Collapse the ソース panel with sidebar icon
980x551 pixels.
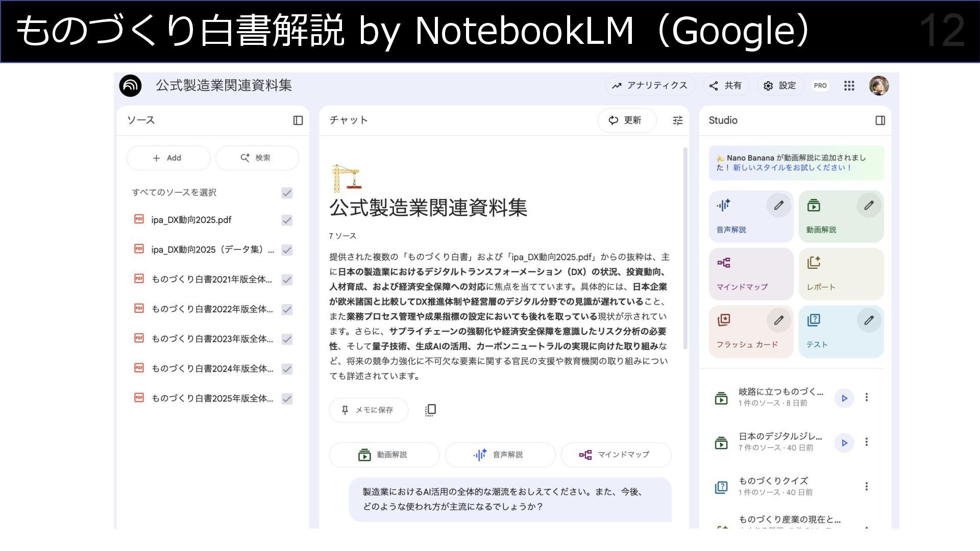298,120
